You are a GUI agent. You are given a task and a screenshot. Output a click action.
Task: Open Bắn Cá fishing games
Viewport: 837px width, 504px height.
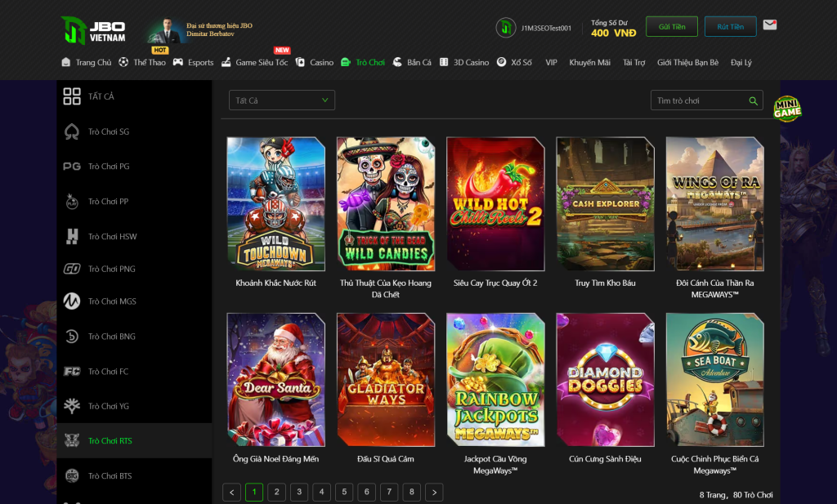tap(412, 62)
